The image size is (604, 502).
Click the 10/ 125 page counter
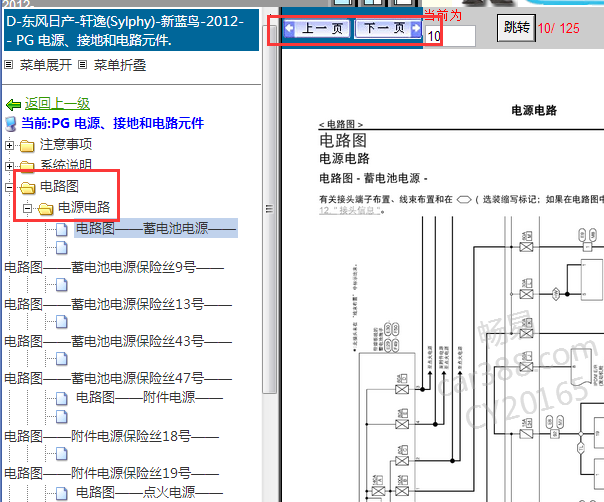pyautogui.click(x=559, y=28)
